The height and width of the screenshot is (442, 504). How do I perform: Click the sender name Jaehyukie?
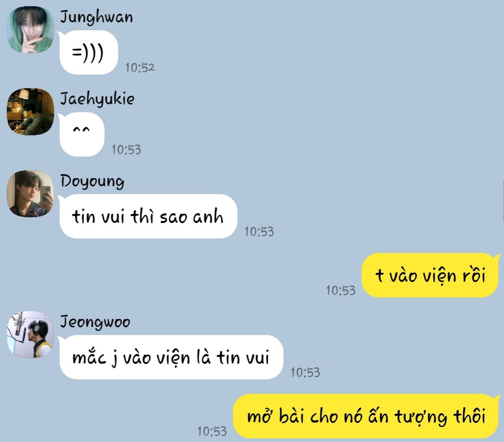point(98,99)
